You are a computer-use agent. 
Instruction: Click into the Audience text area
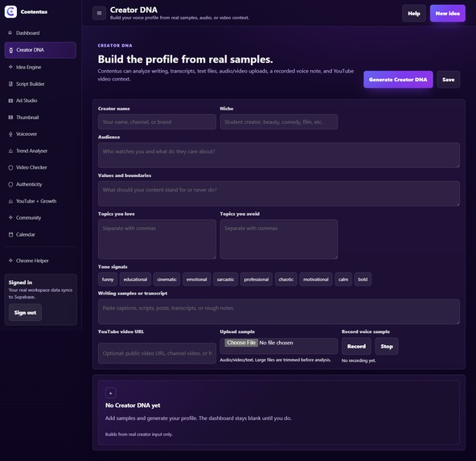pos(279,155)
